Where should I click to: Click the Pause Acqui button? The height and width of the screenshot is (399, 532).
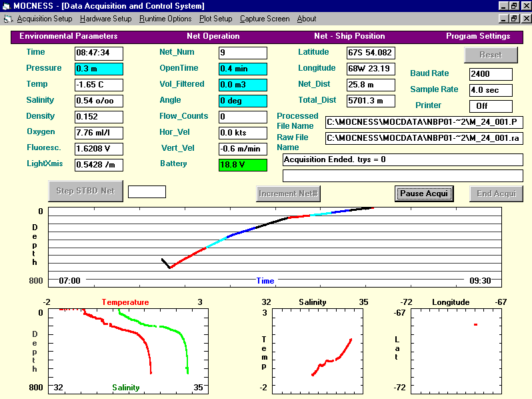[424, 193]
